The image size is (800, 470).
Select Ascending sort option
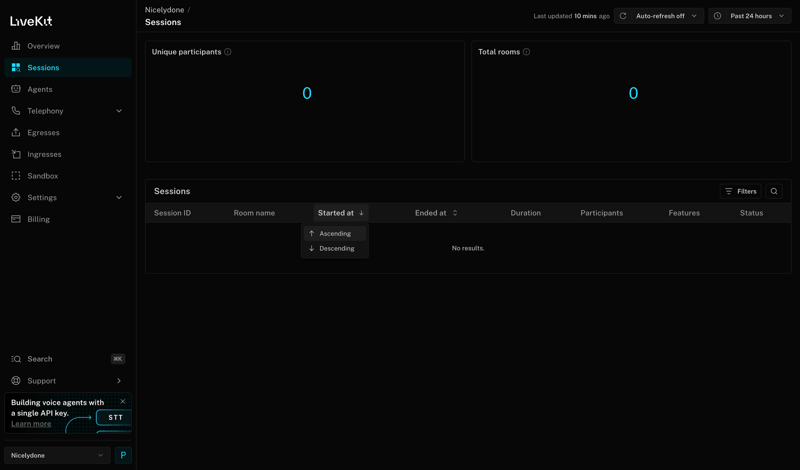(335, 233)
